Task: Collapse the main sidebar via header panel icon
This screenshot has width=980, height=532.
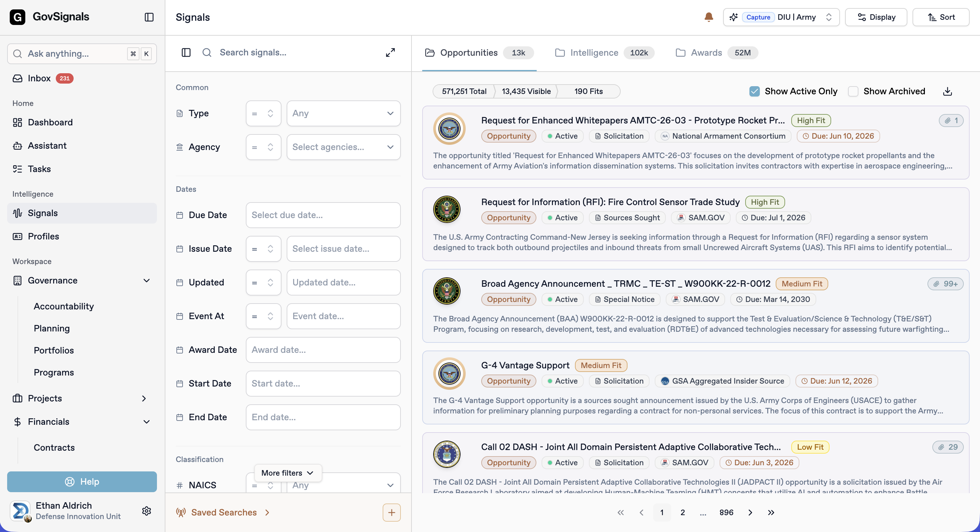Action: pyautogui.click(x=149, y=17)
